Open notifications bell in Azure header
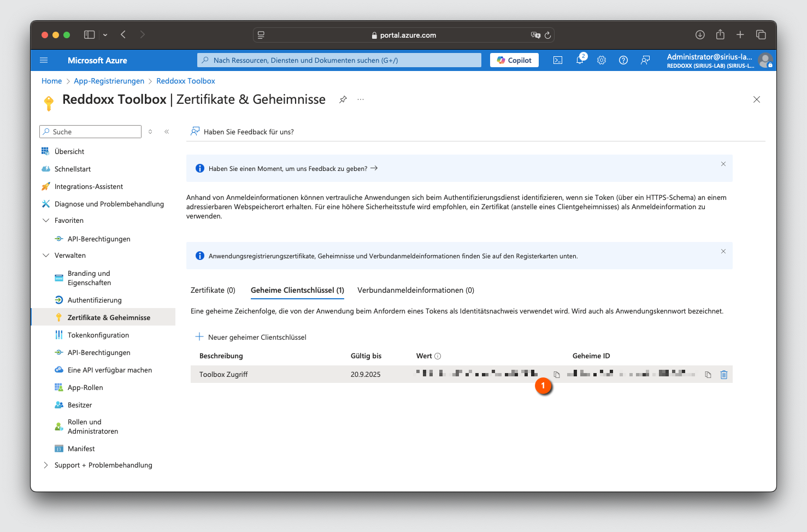Image resolution: width=807 pixels, height=532 pixels. (x=580, y=60)
